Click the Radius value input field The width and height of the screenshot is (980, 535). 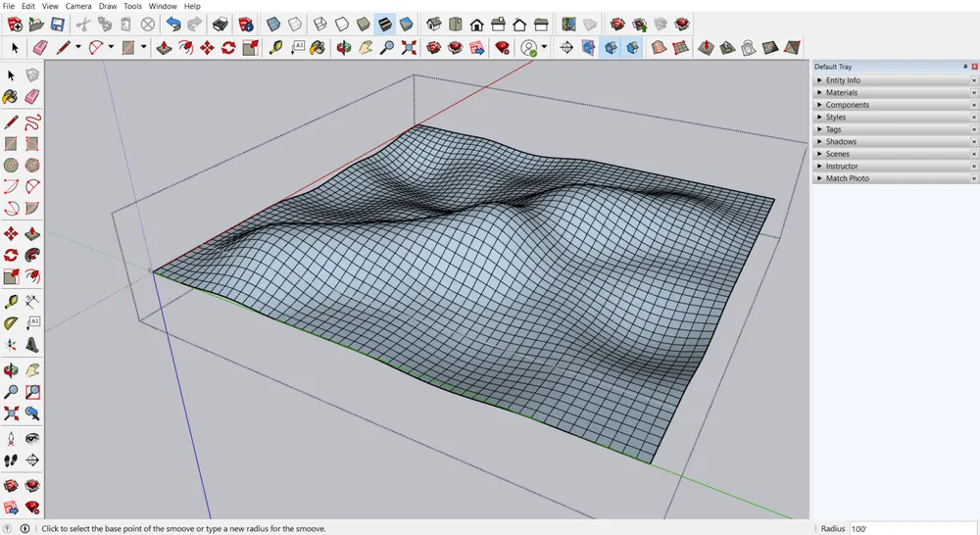point(912,529)
